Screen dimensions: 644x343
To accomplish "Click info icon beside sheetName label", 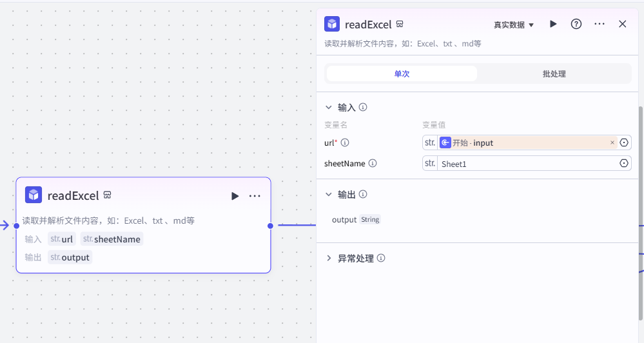I will pyautogui.click(x=373, y=164).
